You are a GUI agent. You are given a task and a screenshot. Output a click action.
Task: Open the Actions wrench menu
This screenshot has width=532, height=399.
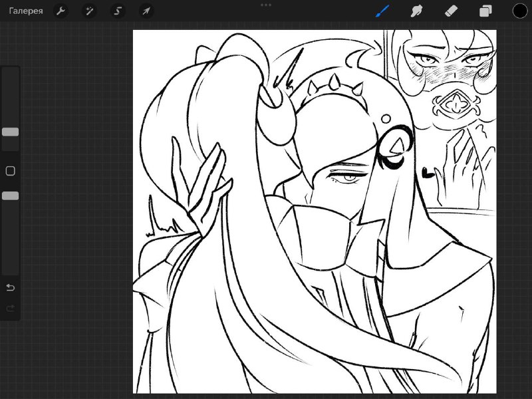tap(61, 11)
